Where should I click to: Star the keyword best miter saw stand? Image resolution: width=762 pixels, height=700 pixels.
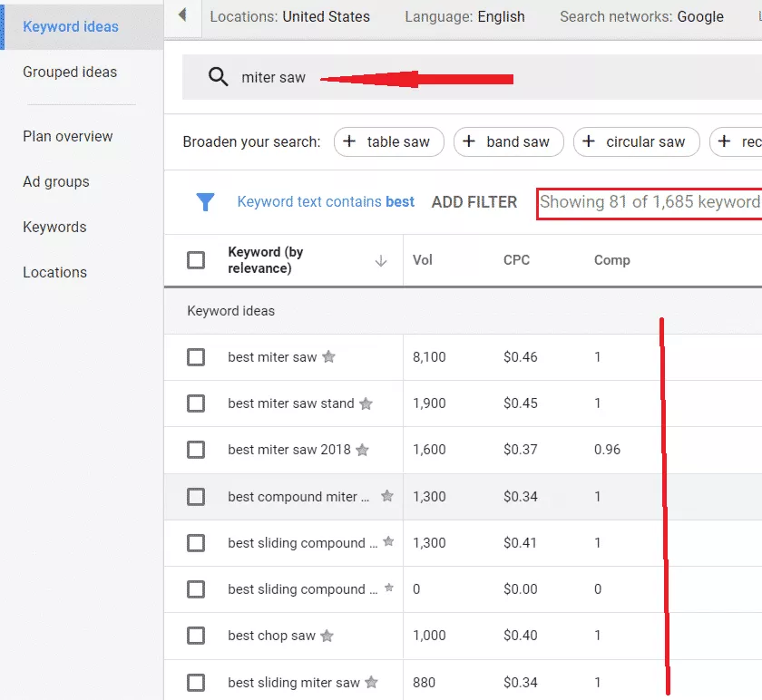(x=365, y=403)
